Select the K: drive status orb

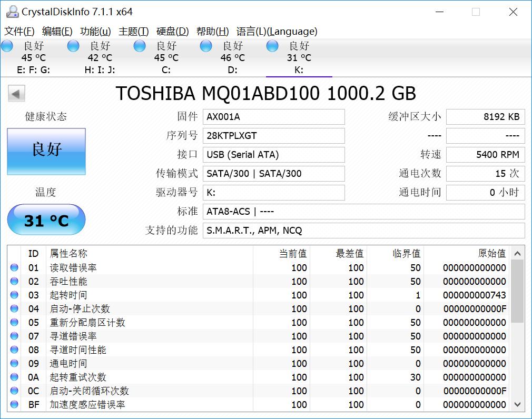coord(272,46)
